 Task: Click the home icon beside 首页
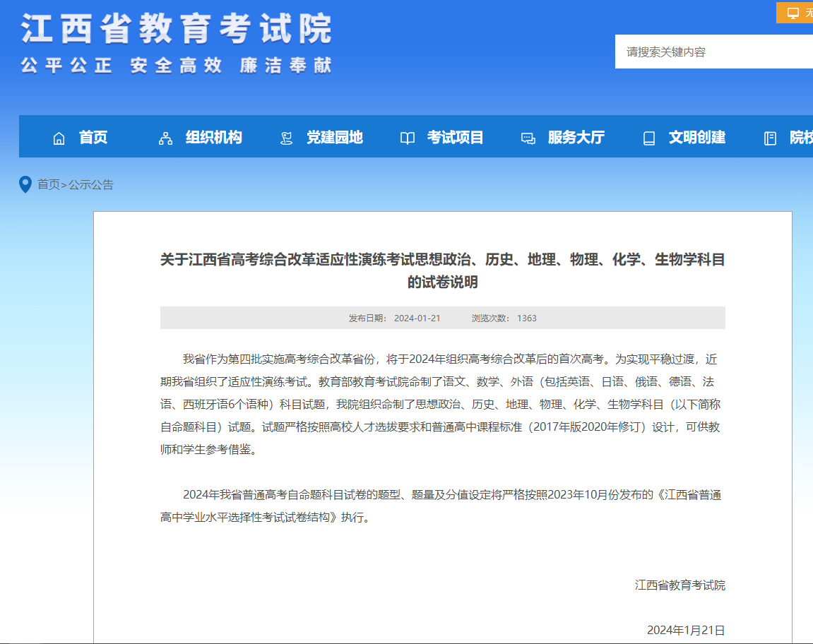tap(59, 138)
